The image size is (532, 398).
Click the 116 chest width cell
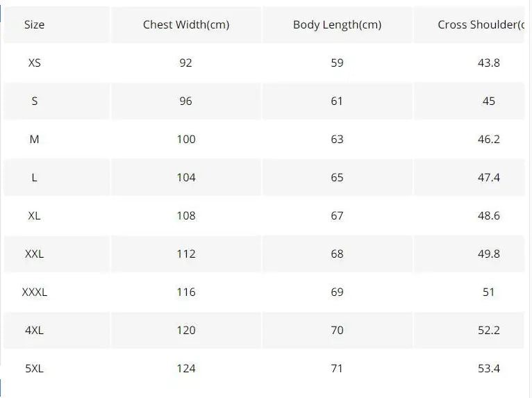click(x=186, y=292)
